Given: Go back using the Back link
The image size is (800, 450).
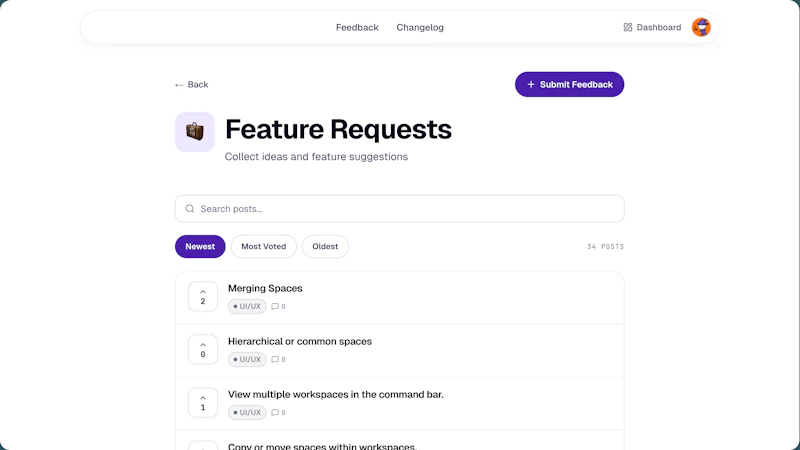Looking at the screenshot, I should click(x=191, y=85).
